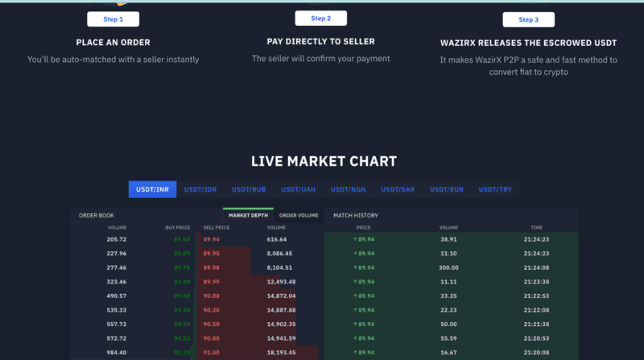Image resolution: width=644 pixels, height=360 pixels.
Task: Click match at time 21:22:53
Action: (x=536, y=296)
